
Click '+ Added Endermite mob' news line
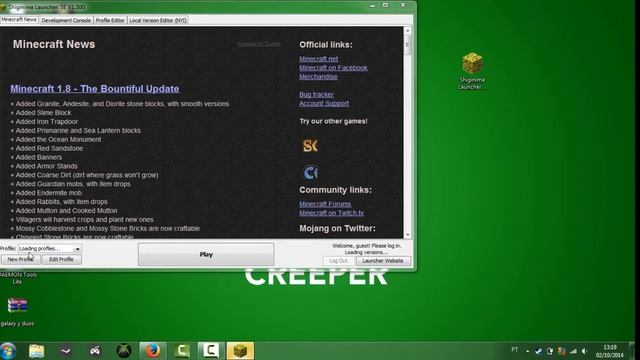[46, 193]
